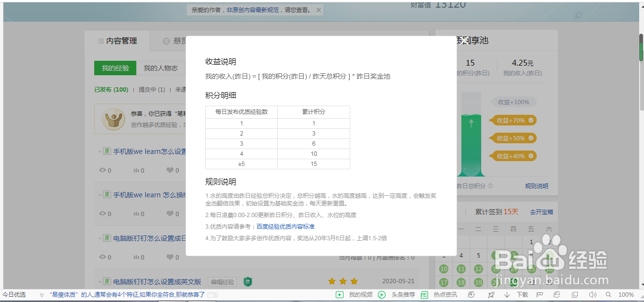Open 热点资讯 with its green news icon

(424, 294)
